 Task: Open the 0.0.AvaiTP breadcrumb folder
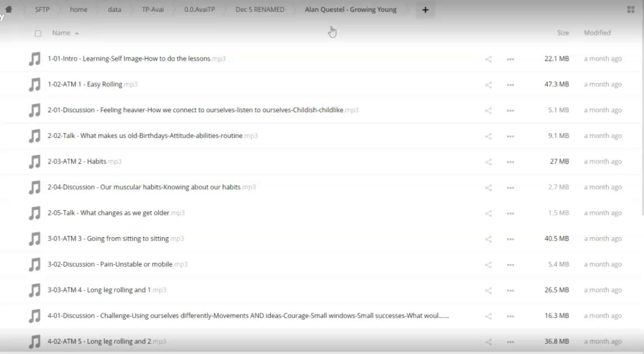(199, 10)
